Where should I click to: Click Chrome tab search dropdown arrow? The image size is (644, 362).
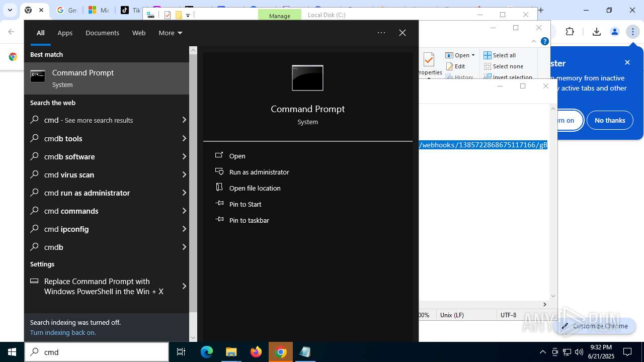pyautogui.click(x=10, y=10)
